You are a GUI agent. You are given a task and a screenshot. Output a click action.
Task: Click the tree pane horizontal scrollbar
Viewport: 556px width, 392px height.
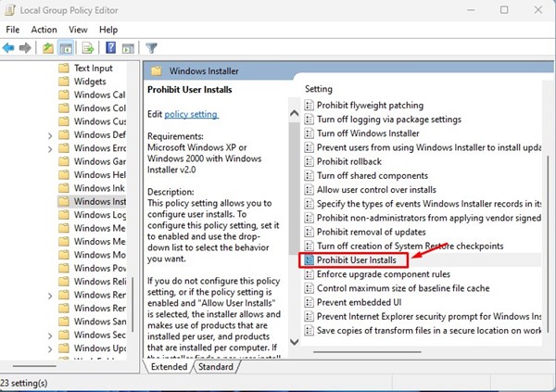(x=34, y=366)
